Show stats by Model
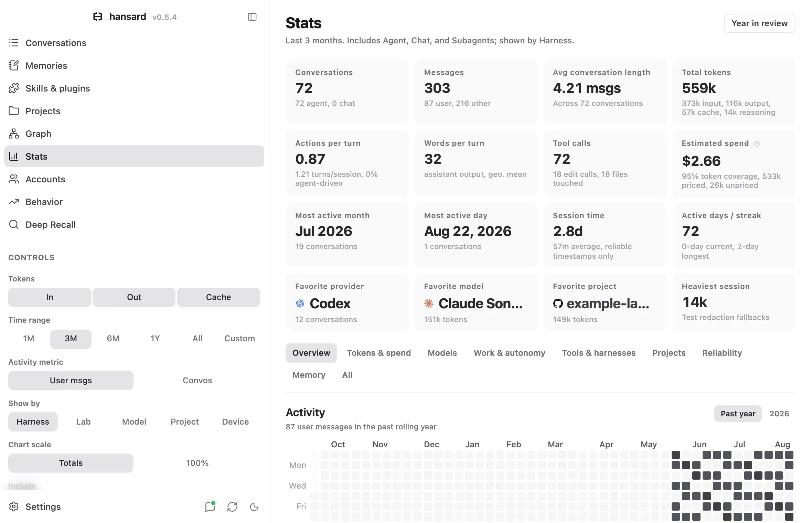This screenshot has width=812, height=523. pos(134,421)
